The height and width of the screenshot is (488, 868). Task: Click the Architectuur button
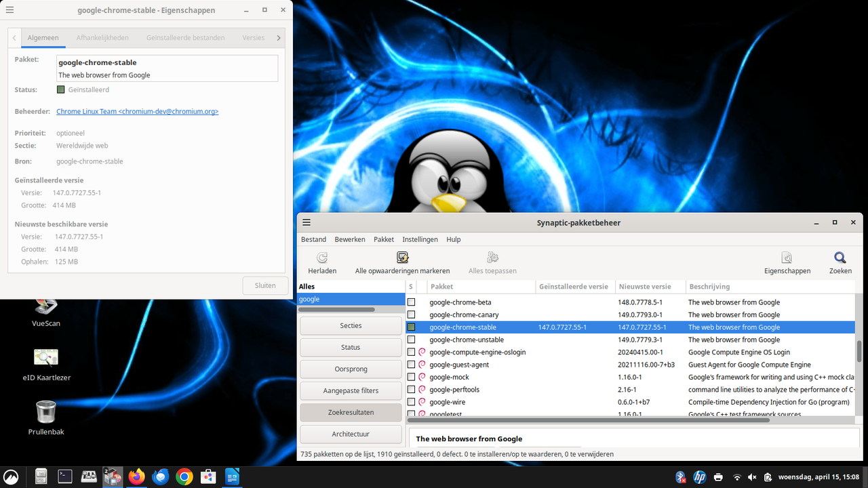click(351, 434)
